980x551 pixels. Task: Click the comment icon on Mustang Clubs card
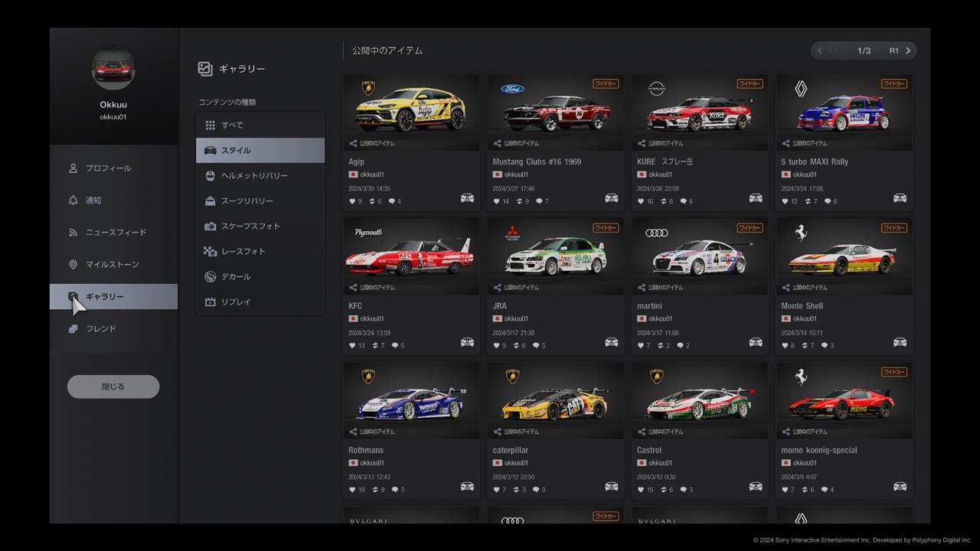click(539, 201)
